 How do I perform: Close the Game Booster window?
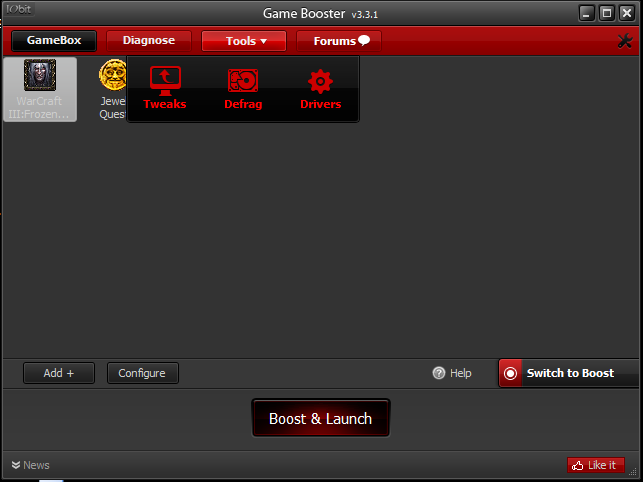pyautogui.click(x=627, y=13)
